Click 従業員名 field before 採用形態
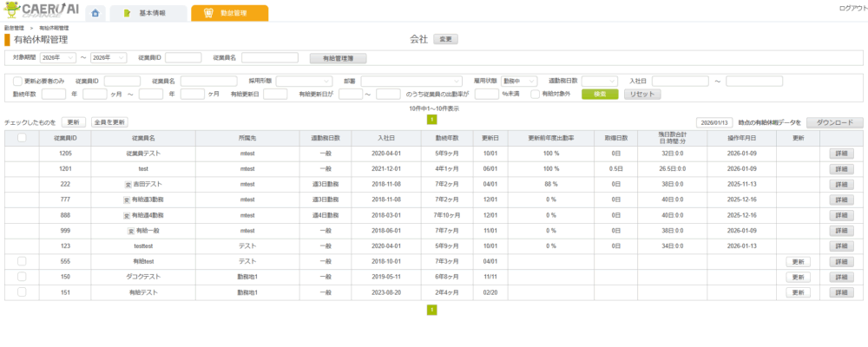868x347 pixels. pos(208,82)
